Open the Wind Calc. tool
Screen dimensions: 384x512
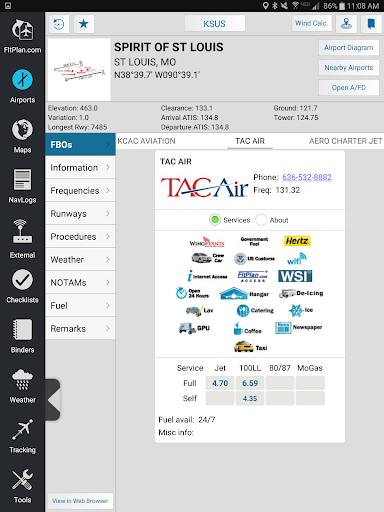pyautogui.click(x=312, y=23)
